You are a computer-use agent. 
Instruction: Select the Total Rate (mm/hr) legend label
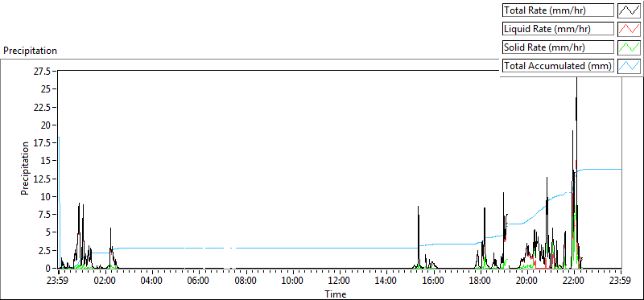pos(558,10)
